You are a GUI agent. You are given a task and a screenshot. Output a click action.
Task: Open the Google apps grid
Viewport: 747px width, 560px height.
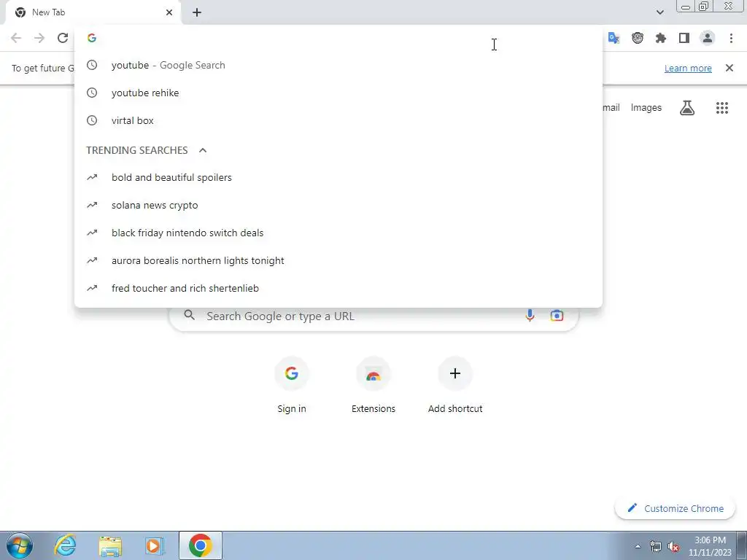click(721, 108)
